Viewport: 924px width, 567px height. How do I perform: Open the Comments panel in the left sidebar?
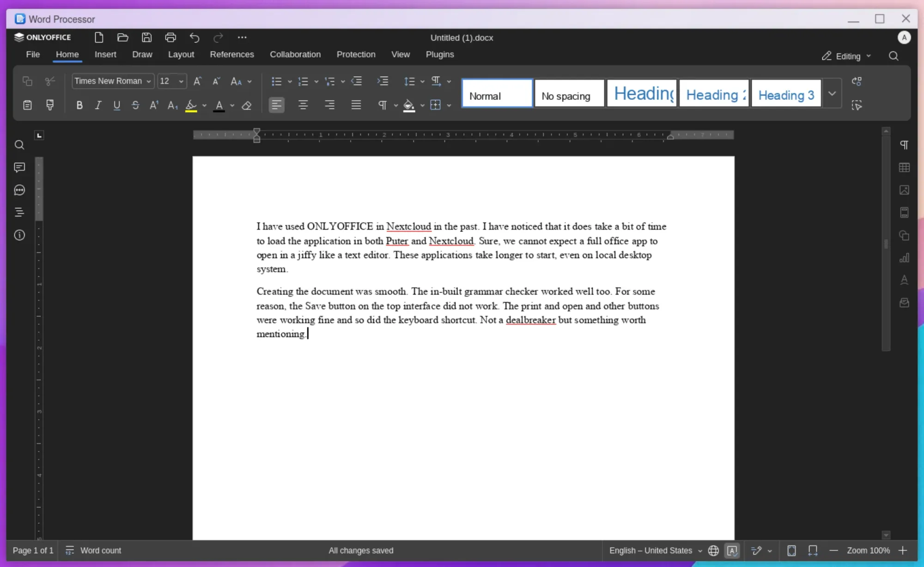point(19,167)
